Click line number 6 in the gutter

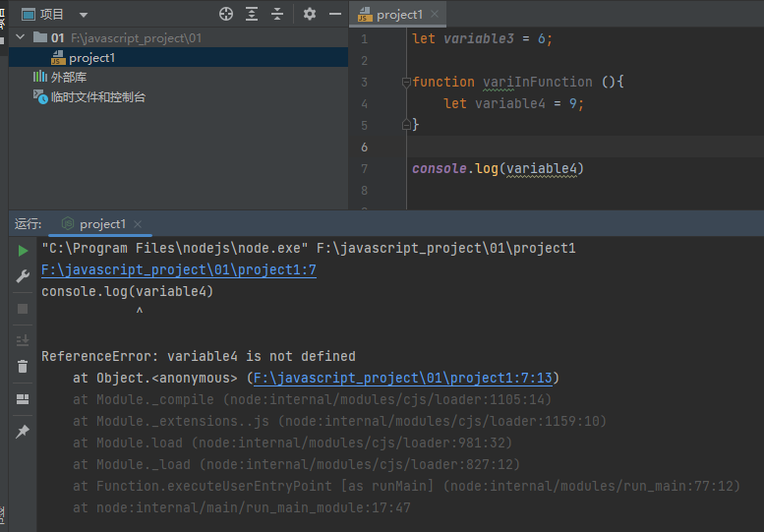tap(365, 148)
